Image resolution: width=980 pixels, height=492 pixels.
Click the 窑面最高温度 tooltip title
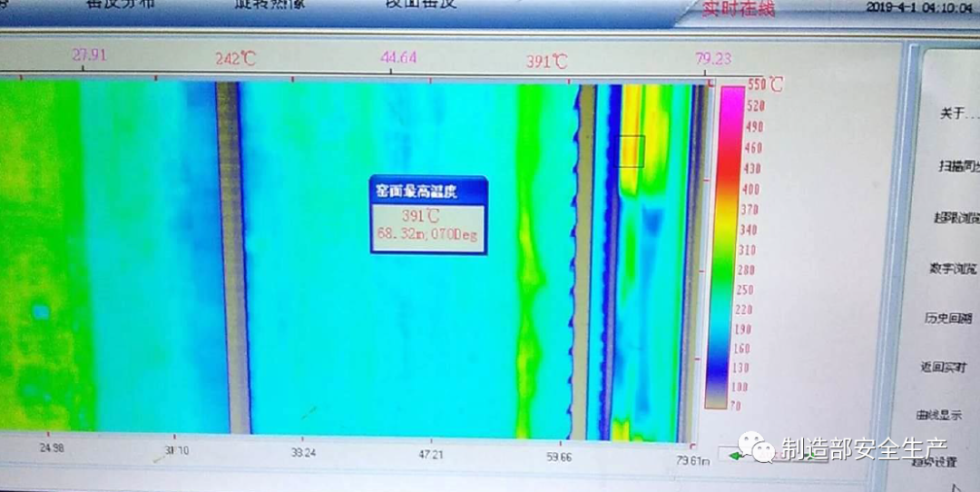[x=427, y=191]
